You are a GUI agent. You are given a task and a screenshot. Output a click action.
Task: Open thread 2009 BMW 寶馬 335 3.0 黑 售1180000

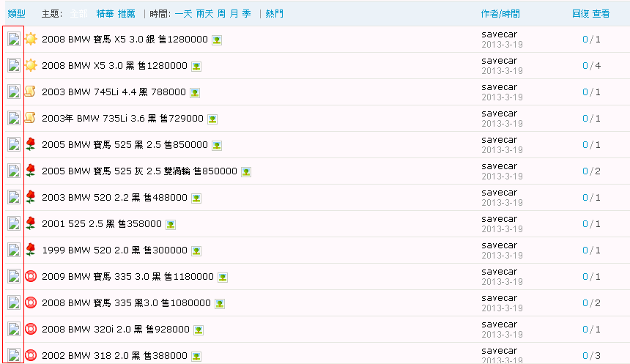coord(127,276)
